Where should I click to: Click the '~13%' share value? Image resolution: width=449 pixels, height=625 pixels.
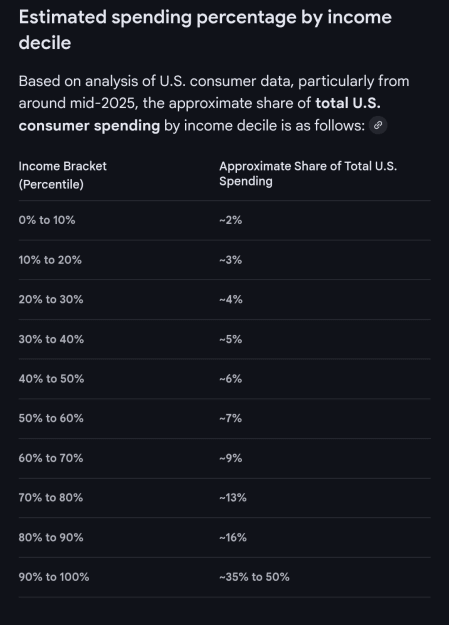(x=233, y=497)
